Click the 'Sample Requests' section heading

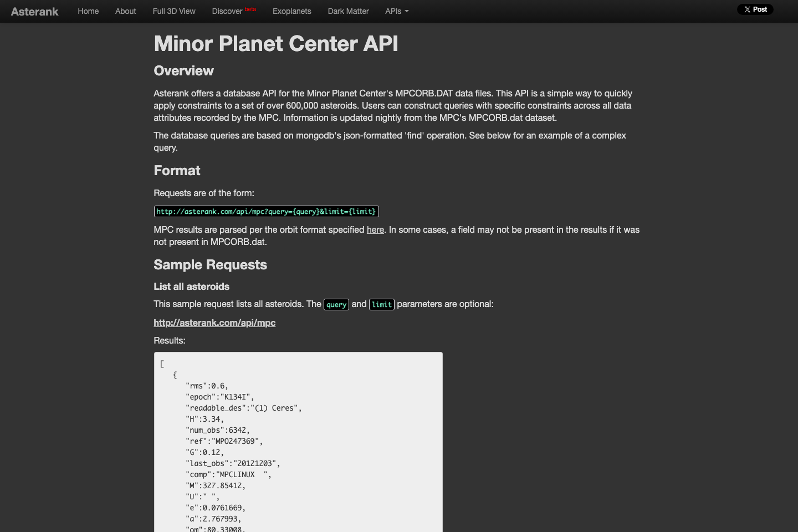point(210,265)
